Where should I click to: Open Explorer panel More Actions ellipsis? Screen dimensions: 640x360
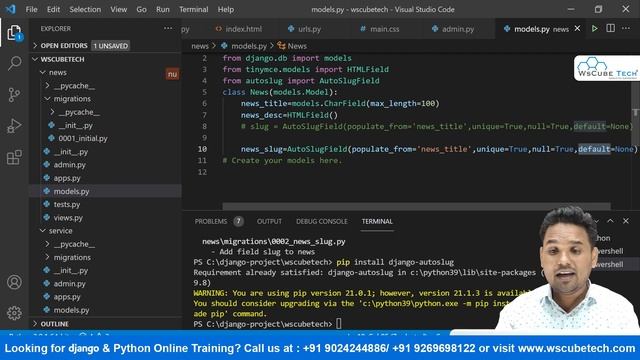pyautogui.click(x=168, y=28)
